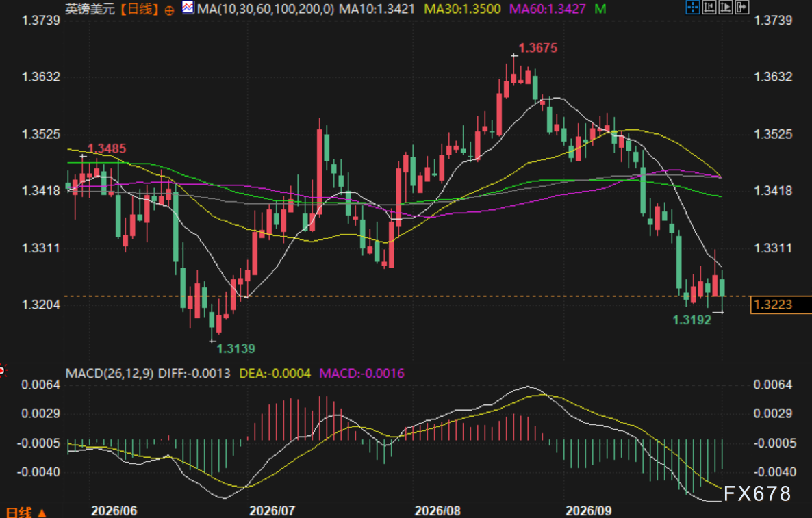Screen dimensions: 812x518
Task: Click the jump-to-start chart axis icon
Action: (x=709, y=8)
